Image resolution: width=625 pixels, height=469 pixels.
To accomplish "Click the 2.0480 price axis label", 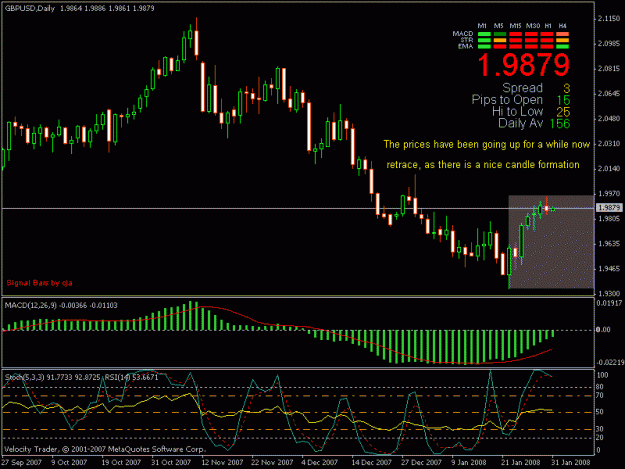I will (609, 119).
